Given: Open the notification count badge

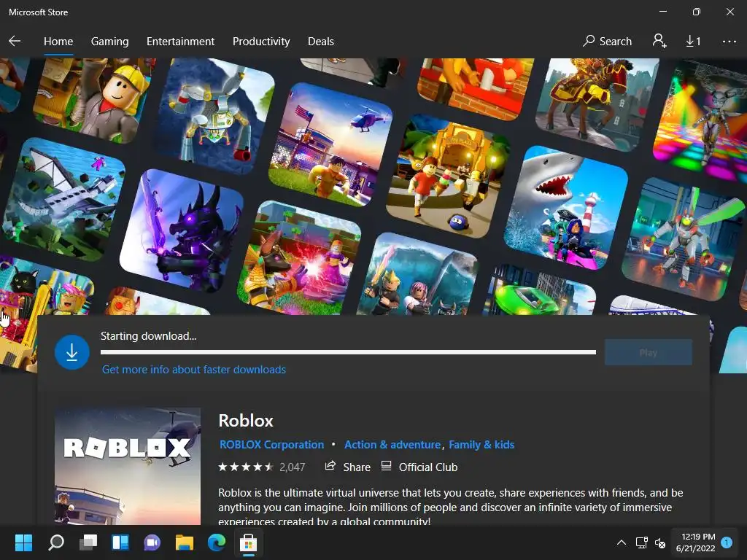Looking at the screenshot, I should [727, 542].
